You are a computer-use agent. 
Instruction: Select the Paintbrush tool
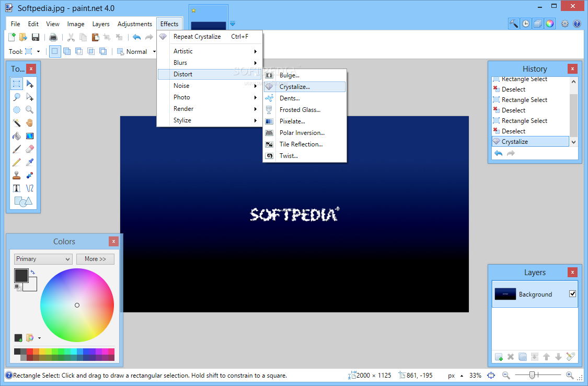click(x=17, y=149)
